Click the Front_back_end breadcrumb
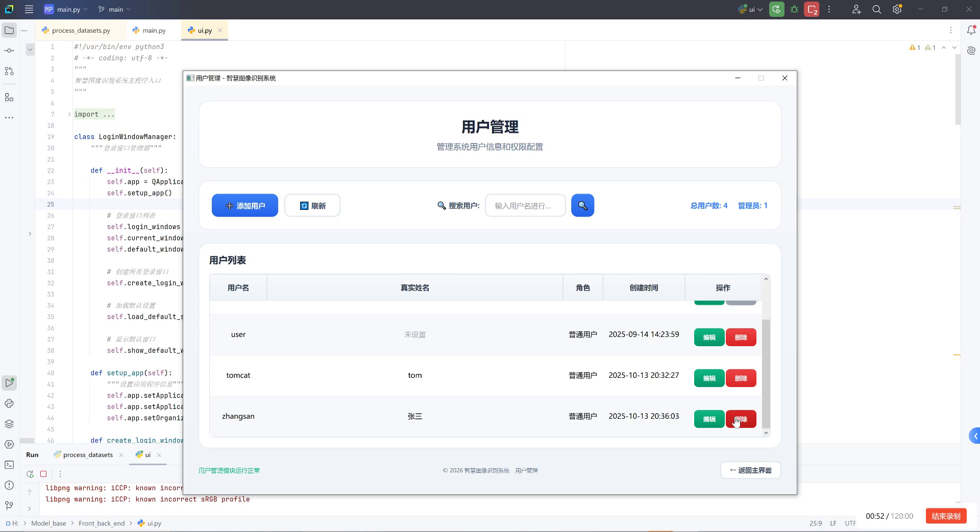This screenshot has width=980, height=532. (102, 523)
